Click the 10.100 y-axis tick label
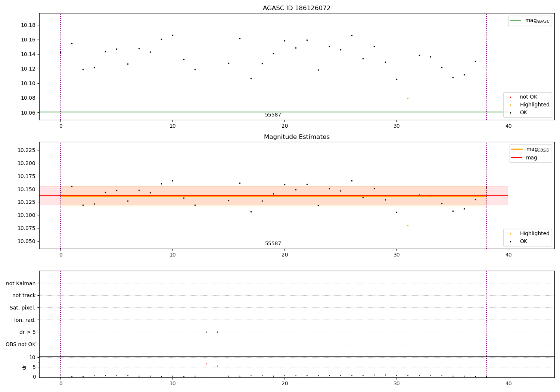 [27, 215]
